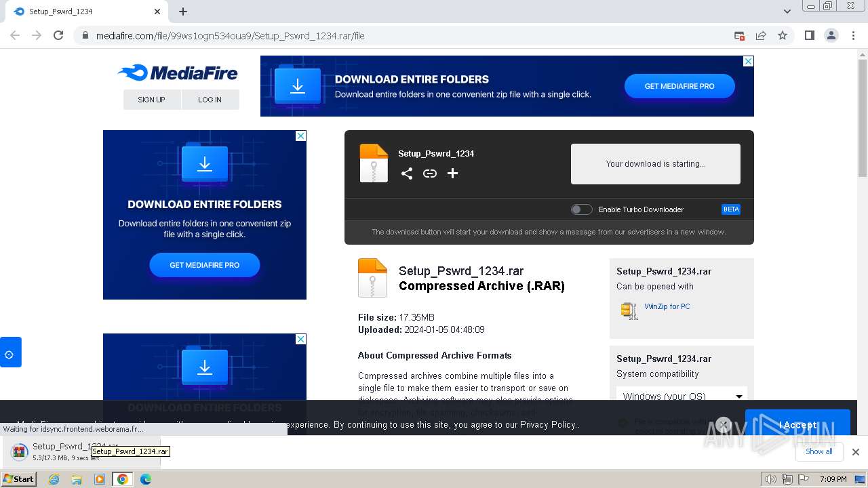Image resolution: width=868 pixels, height=488 pixels.
Task: Open Windows Media Player from taskbar
Action: 100,479
